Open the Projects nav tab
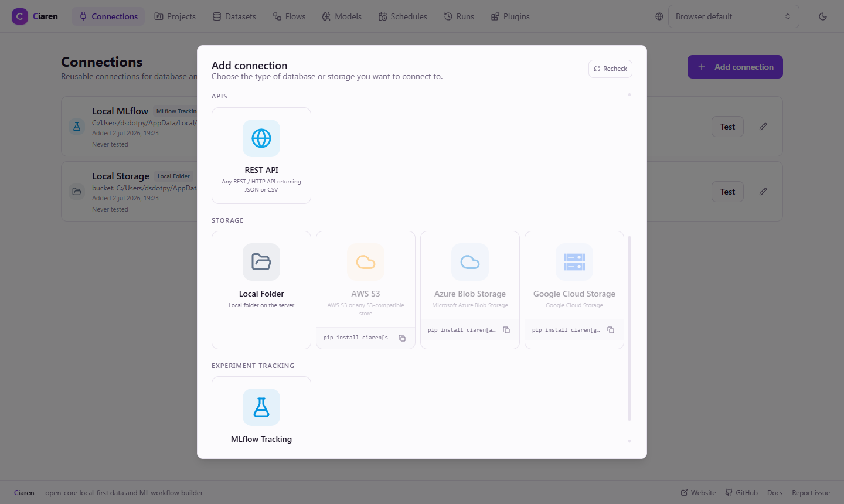 coord(175,16)
